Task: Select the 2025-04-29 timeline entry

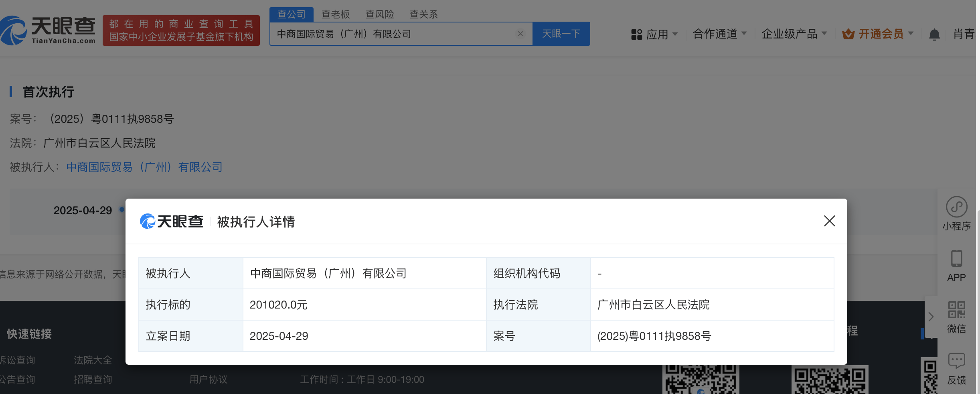Action: point(83,210)
